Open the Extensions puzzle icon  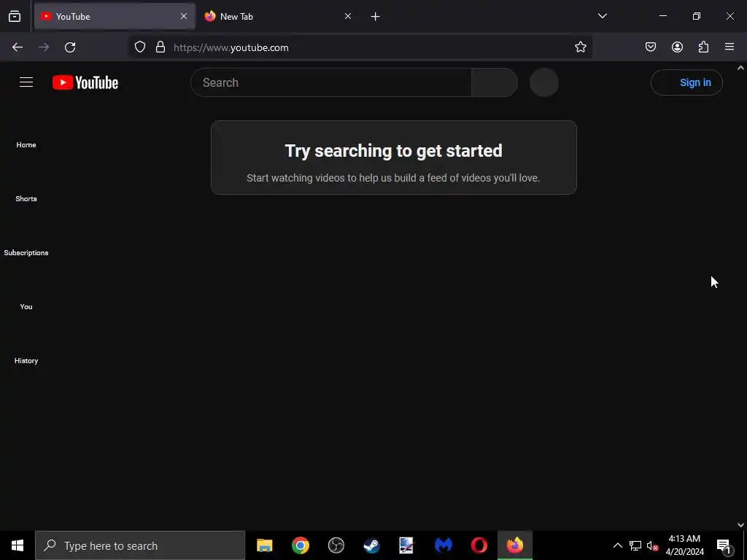(x=703, y=47)
